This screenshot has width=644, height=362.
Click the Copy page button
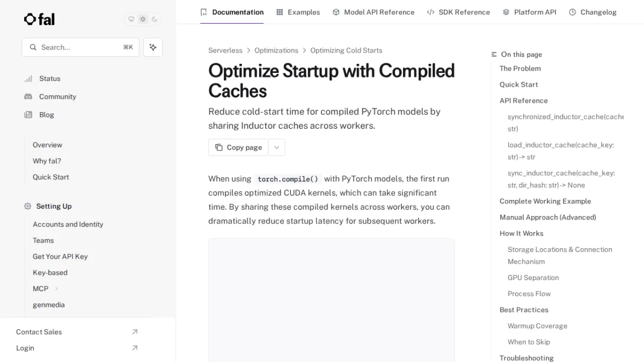point(238,147)
